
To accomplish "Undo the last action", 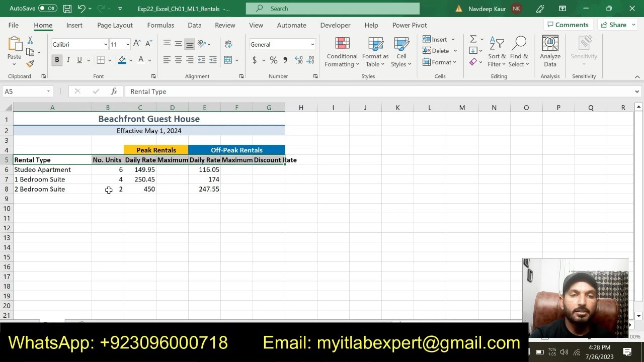I will [81, 9].
